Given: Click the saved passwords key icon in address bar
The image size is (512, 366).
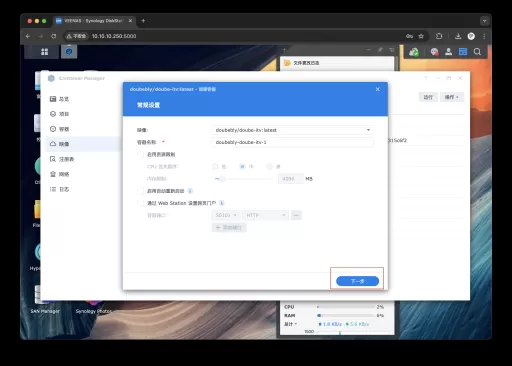Looking at the screenshot, I should coord(409,36).
